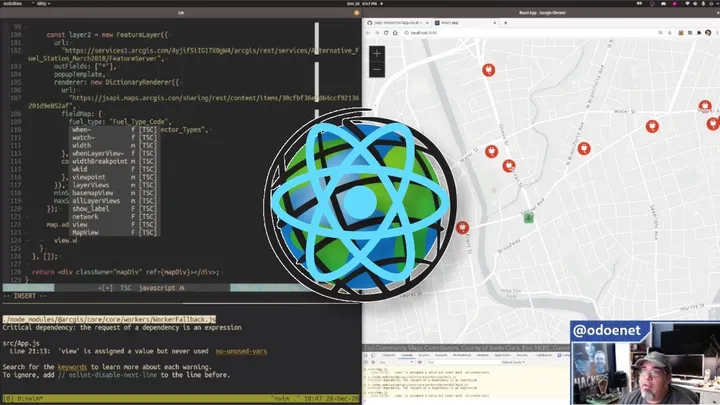720x405 pixels.
Task: Select 'show_label' in the autocomplete list
Action: click(x=113, y=208)
